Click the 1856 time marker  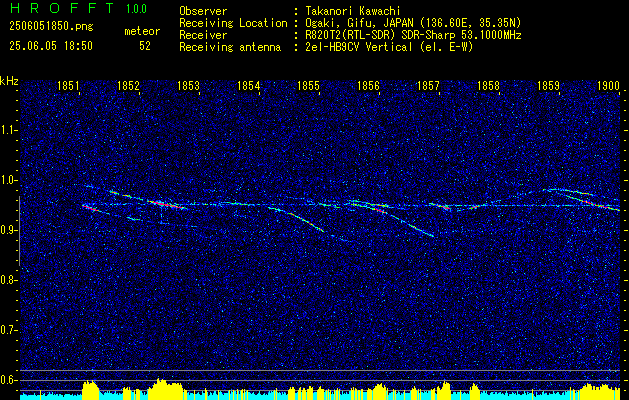click(x=369, y=86)
